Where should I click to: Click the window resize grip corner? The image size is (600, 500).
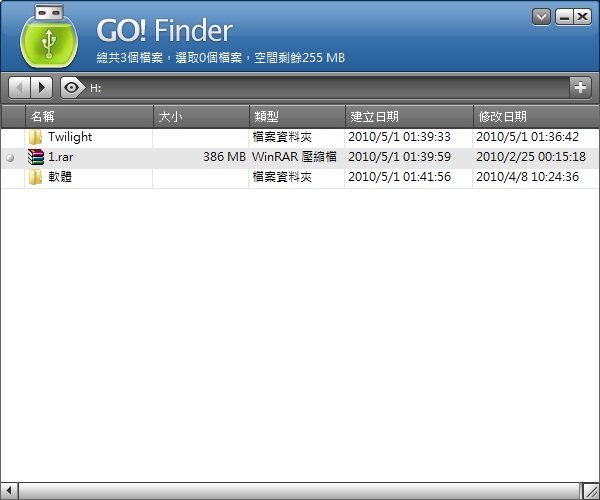pos(590,491)
